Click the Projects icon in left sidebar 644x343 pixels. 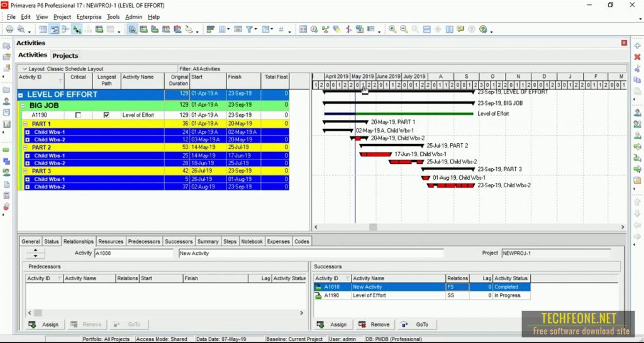pyautogui.click(x=6, y=89)
